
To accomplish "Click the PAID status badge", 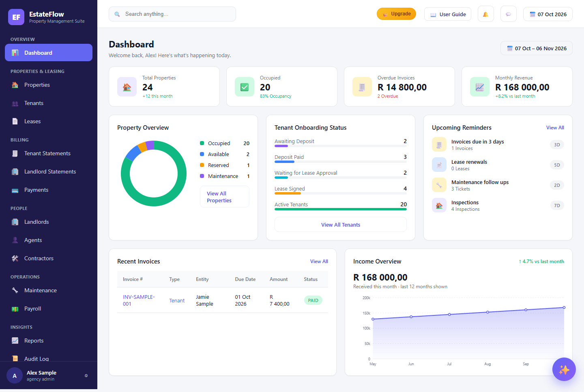I will coord(313,300).
